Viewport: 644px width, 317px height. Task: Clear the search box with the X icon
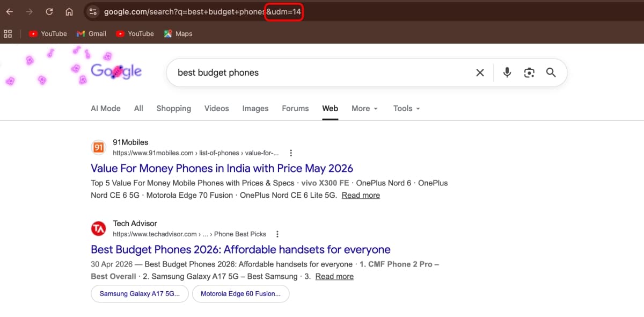pyautogui.click(x=480, y=73)
